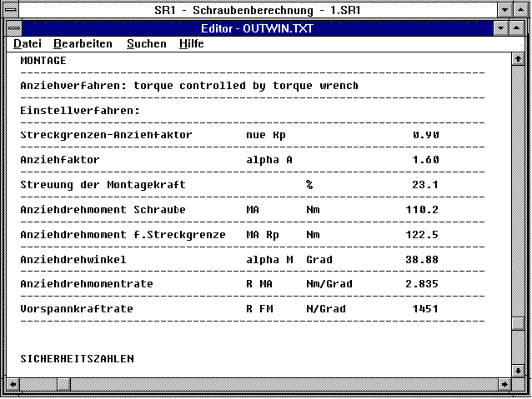Open the SR1 main window control-menu box
This screenshot has height=399, width=532.
[x=9, y=9]
